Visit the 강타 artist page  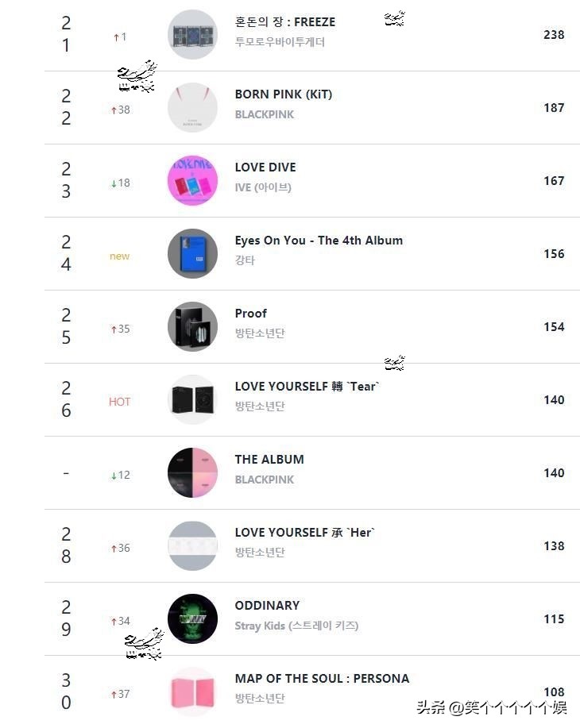(x=245, y=260)
